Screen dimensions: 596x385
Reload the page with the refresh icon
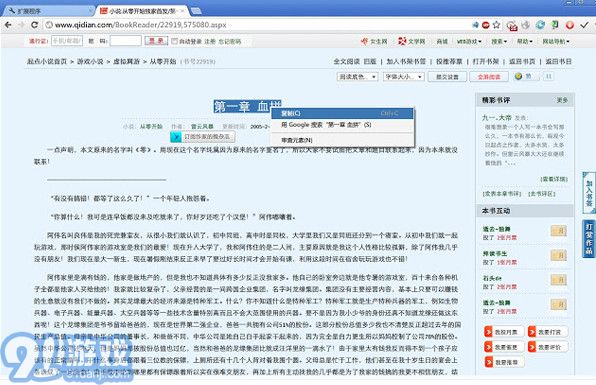coord(34,25)
